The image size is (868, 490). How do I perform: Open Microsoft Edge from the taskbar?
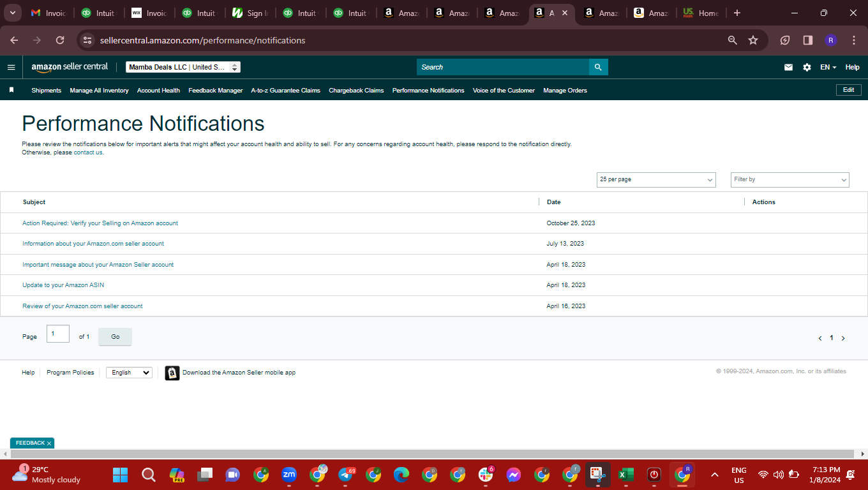[401, 475]
